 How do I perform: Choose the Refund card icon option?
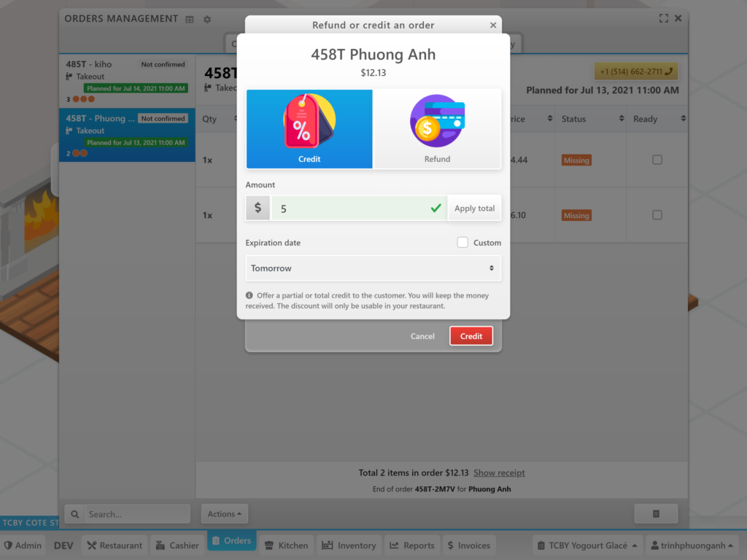(x=437, y=129)
